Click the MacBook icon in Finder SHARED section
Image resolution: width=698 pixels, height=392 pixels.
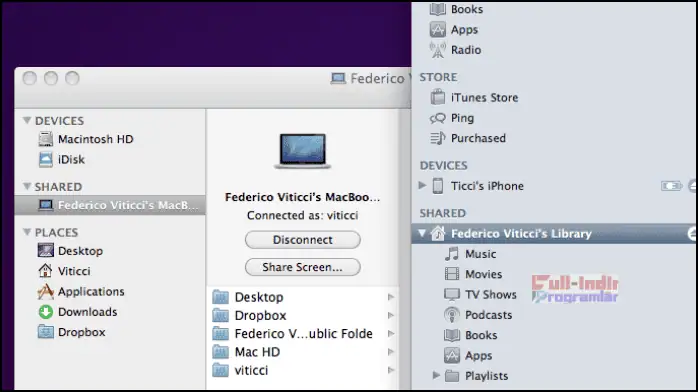[x=45, y=205]
